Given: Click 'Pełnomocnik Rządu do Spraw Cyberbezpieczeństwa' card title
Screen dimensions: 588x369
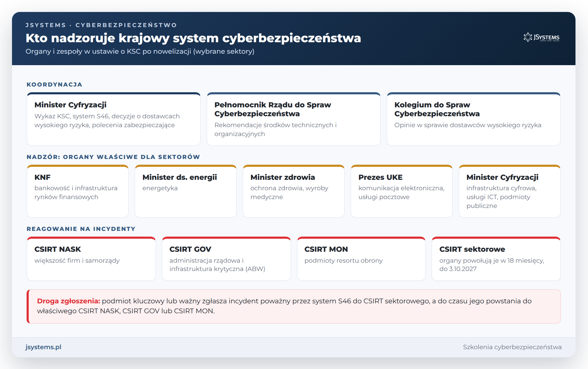Looking at the screenshot, I should coord(273,109).
